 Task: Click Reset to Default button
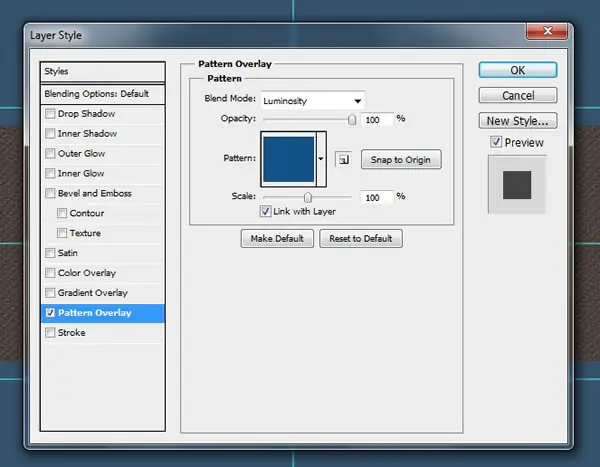click(x=361, y=238)
